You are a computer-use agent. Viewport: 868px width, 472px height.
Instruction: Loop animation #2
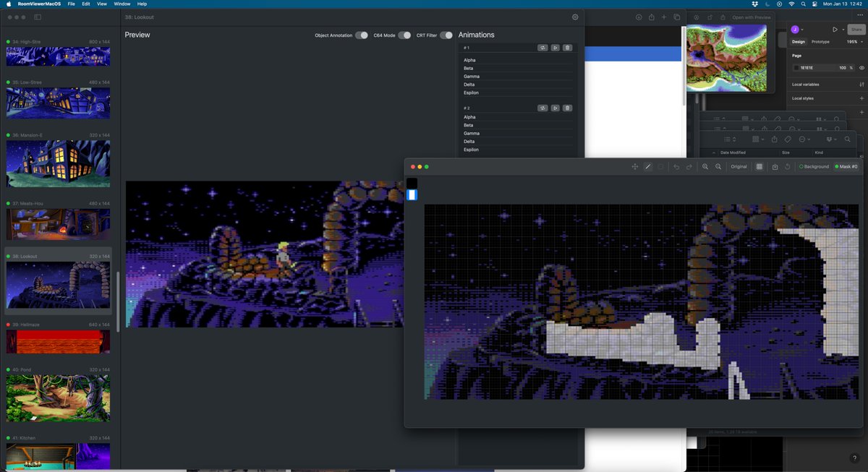[542, 108]
